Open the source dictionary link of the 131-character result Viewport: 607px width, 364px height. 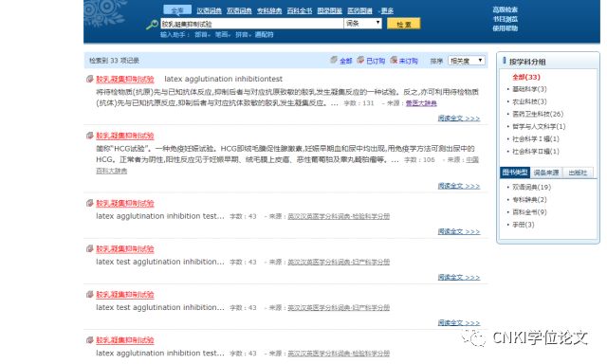point(421,103)
